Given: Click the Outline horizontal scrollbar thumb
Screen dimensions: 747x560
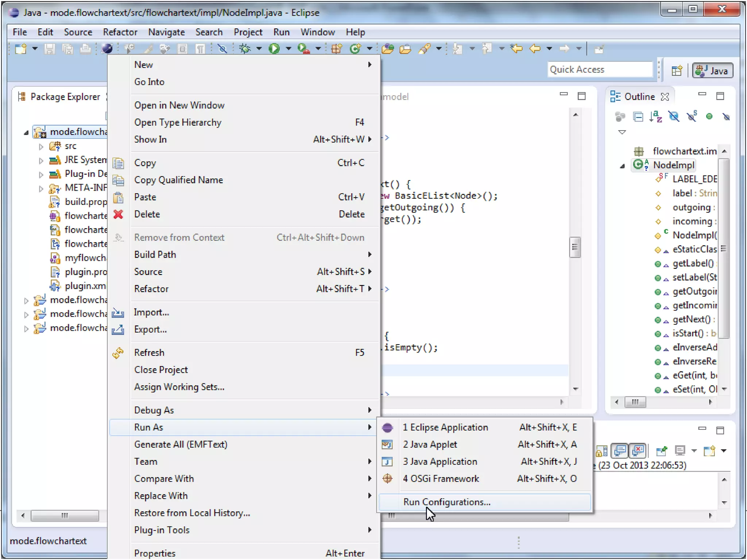Looking at the screenshot, I should coord(635,402).
